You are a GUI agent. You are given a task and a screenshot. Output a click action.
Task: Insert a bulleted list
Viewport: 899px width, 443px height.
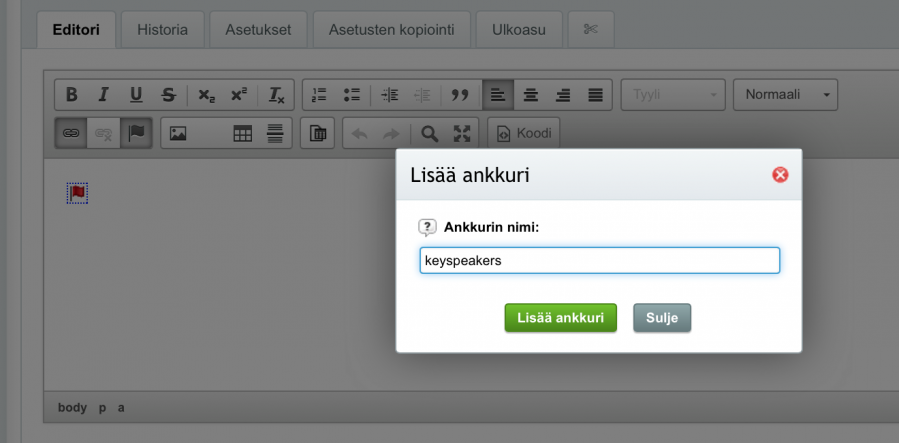[x=351, y=95]
